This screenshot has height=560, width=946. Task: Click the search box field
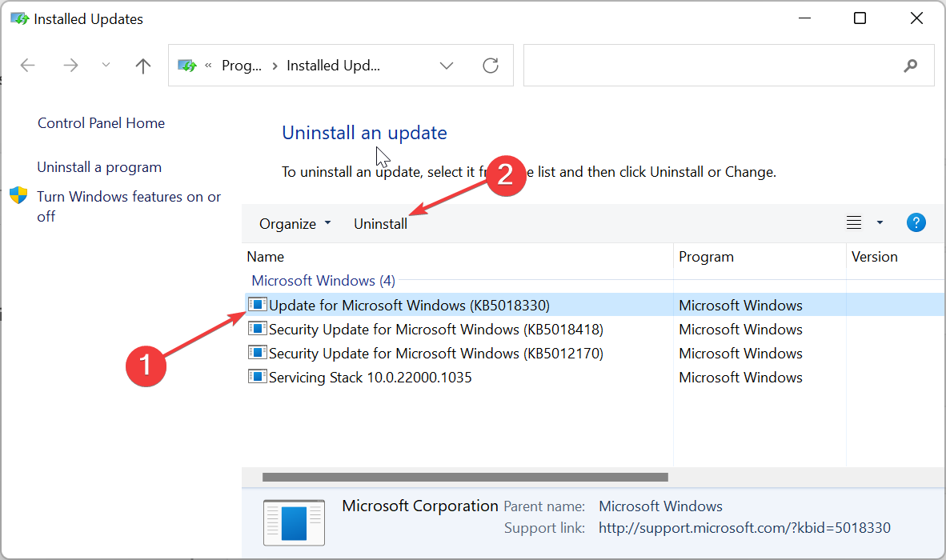tap(729, 65)
